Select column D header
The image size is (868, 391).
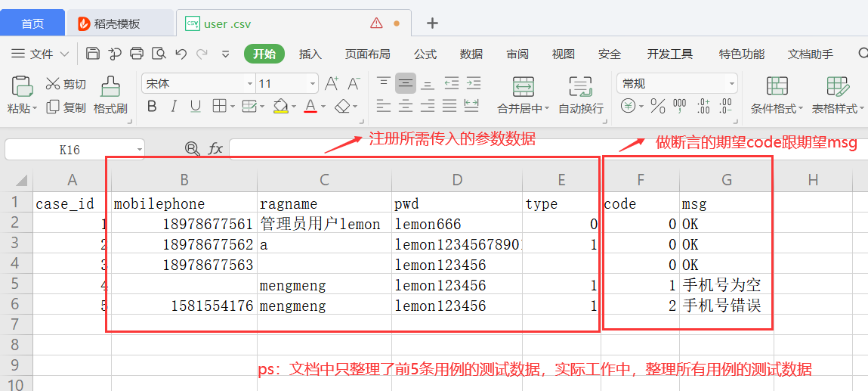456,179
